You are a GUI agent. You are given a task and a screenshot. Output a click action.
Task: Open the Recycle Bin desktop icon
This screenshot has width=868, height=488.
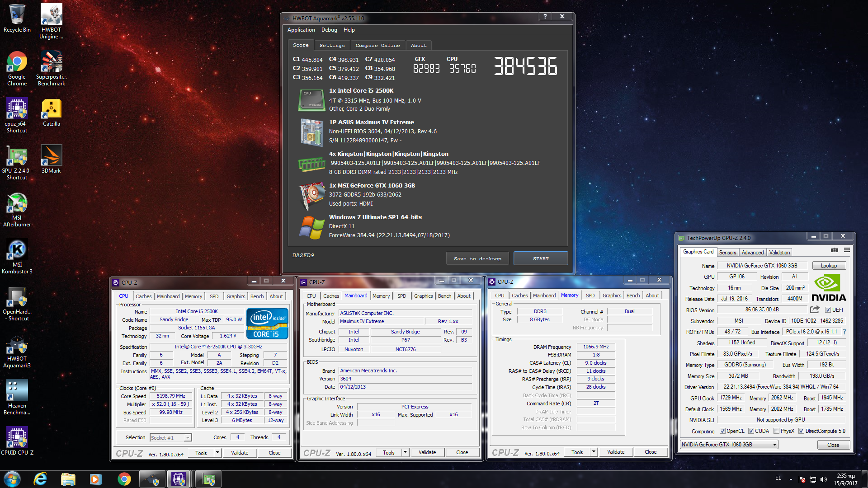click(17, 18)
